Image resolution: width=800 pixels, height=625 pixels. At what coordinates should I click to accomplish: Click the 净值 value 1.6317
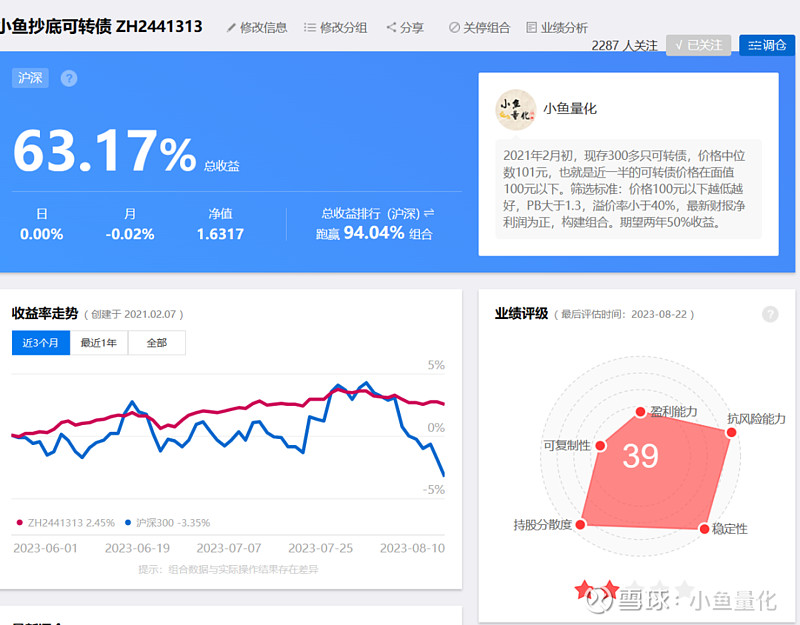tap(220, 234)
